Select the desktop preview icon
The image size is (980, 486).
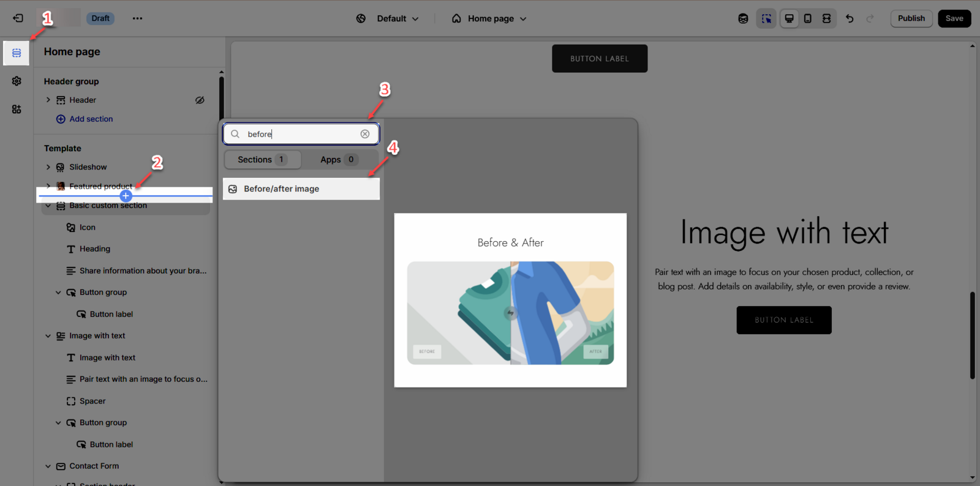[789, 18]
